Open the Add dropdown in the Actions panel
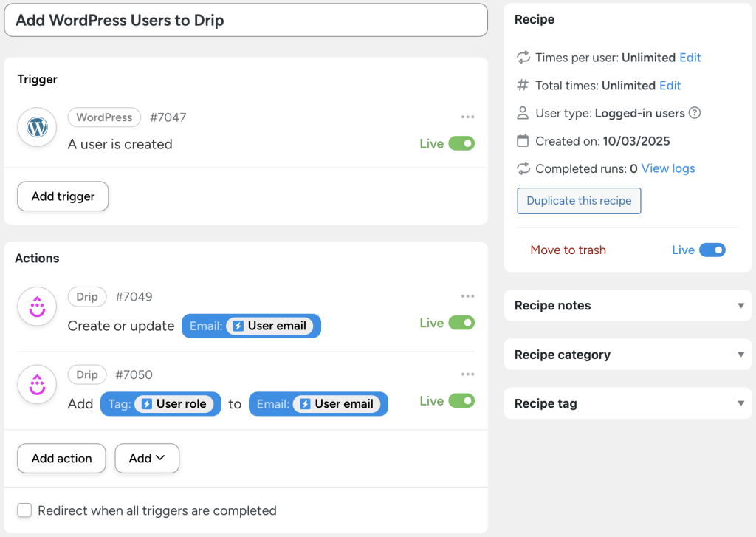Screen dimensions: 756x537 (146, 458)
